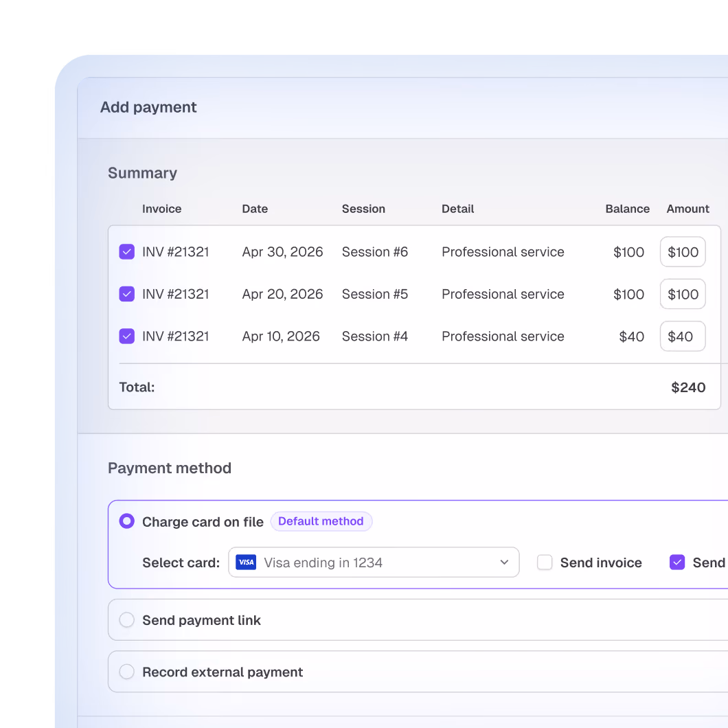
Task: Edit the $40 amount field for Session #4
Action: tap(683, 336)
